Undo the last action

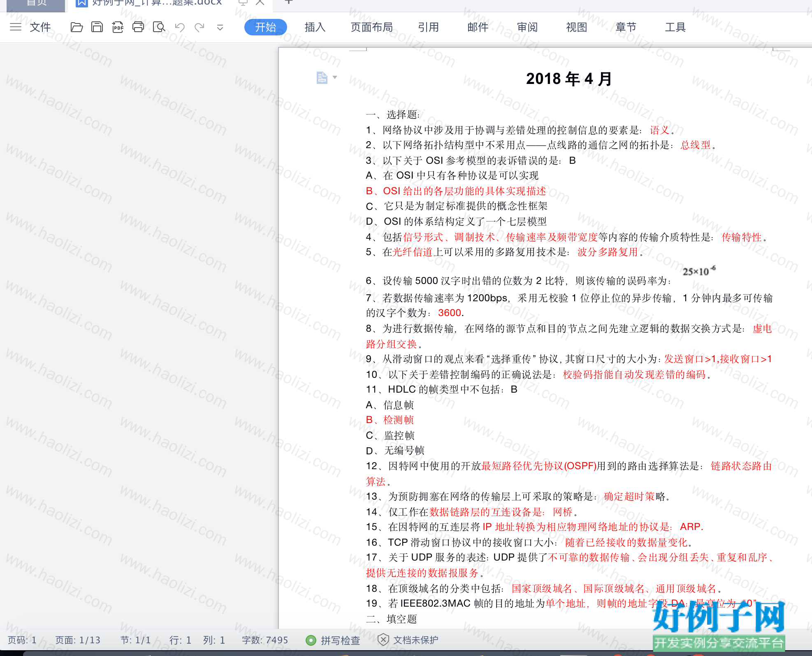pos(180,27)
